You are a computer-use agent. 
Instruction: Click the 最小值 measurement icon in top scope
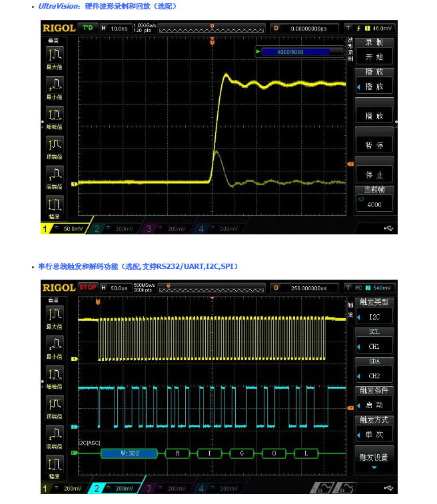(x=55, y=85)
